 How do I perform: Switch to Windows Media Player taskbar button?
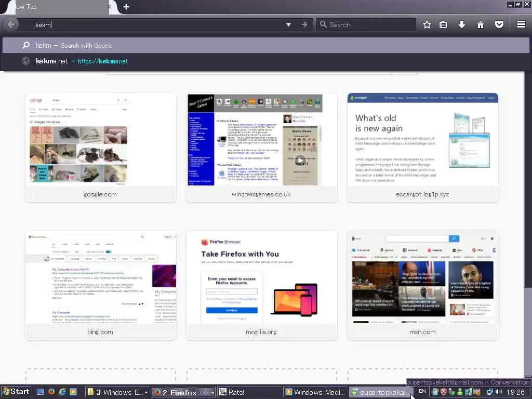[x=315, y=392]
